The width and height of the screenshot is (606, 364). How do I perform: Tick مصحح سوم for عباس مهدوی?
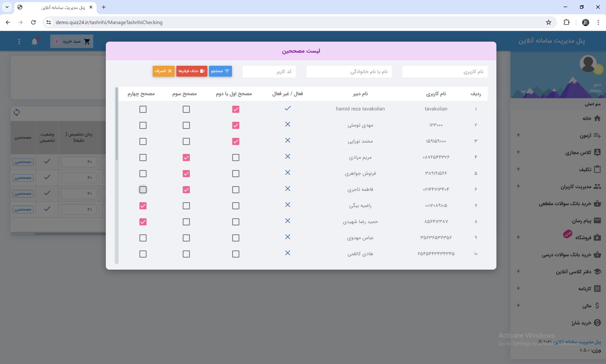tap(186, 238)
